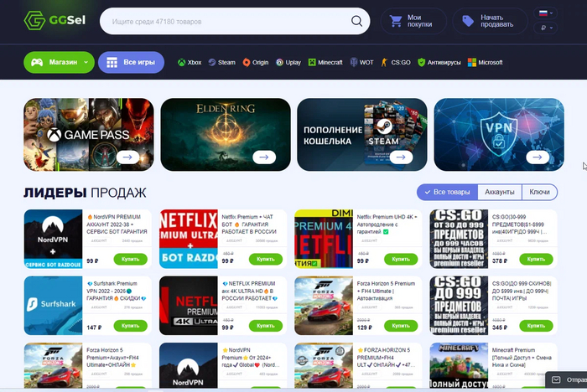Click the GGSel logo
587x392 pixels.
click(55, 20)
